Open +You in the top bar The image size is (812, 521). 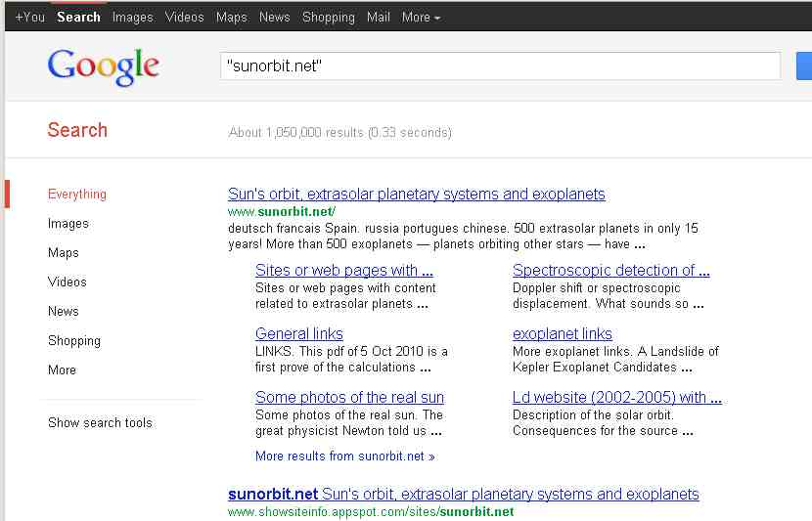coord(29,17)
